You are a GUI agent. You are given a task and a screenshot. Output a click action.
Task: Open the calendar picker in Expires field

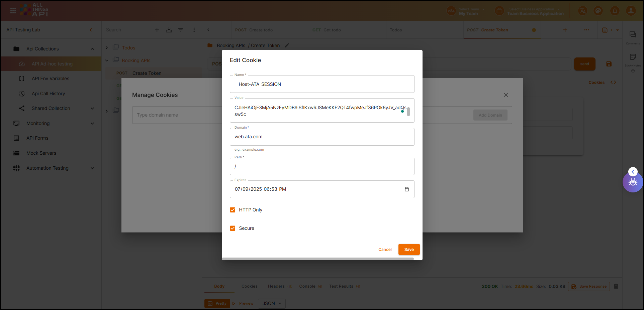(x=406, y=189)
